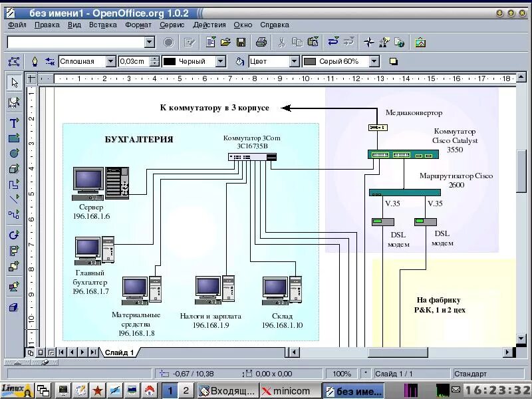Click the Cut scissors icon
The width and height of the screenshot is (532, 399).
point(281,42)
